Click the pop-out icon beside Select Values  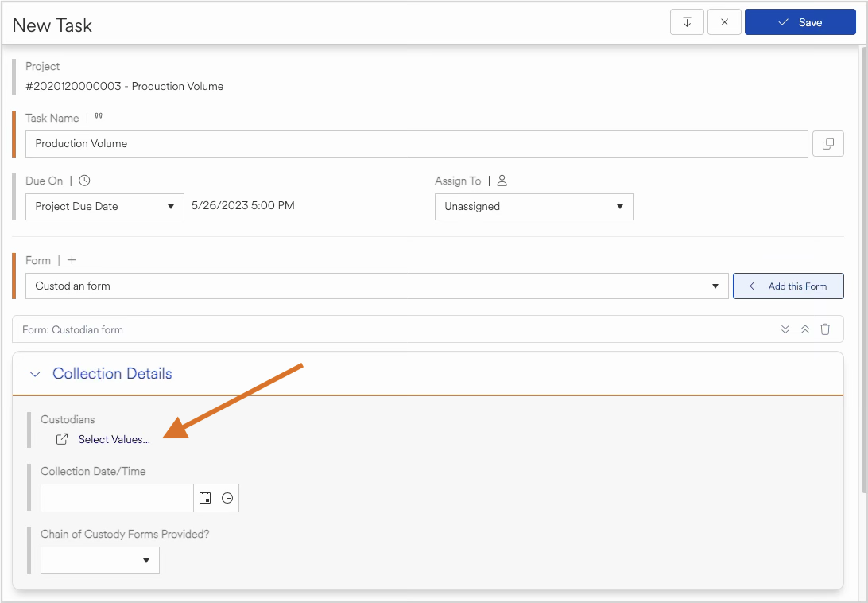point(62,439)
